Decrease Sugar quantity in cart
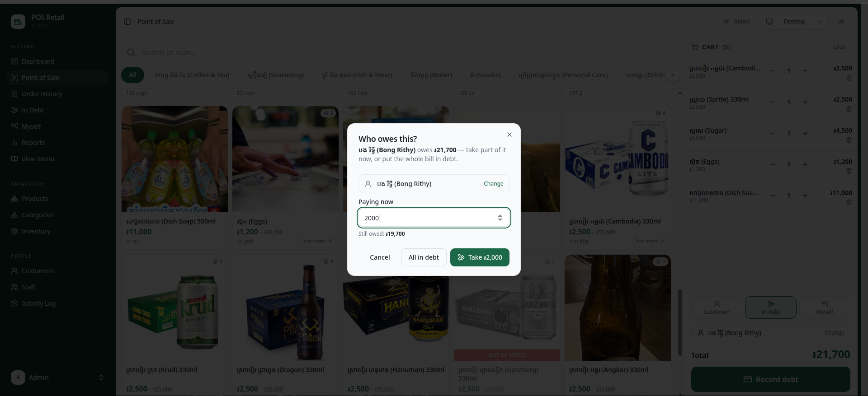The width and height of the screenshot is (868, 396). [x=773, y=133]
